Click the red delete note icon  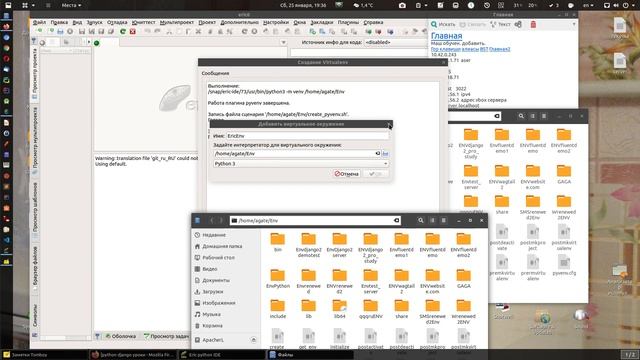coord(533,24)
